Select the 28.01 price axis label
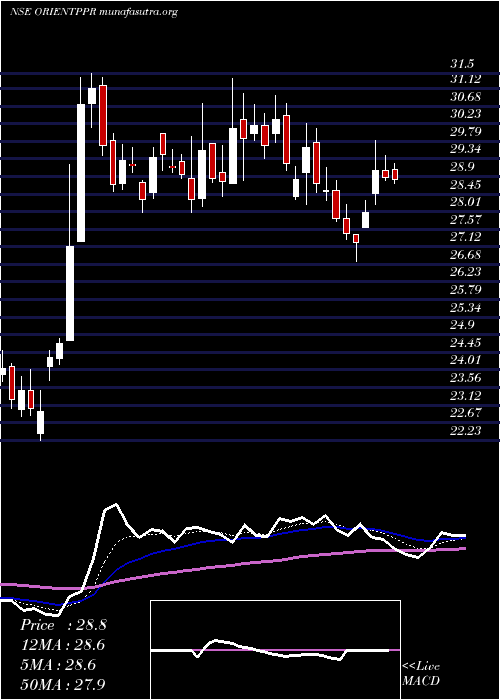The height and width of the screenshot is (700, 500). [465, 202]
